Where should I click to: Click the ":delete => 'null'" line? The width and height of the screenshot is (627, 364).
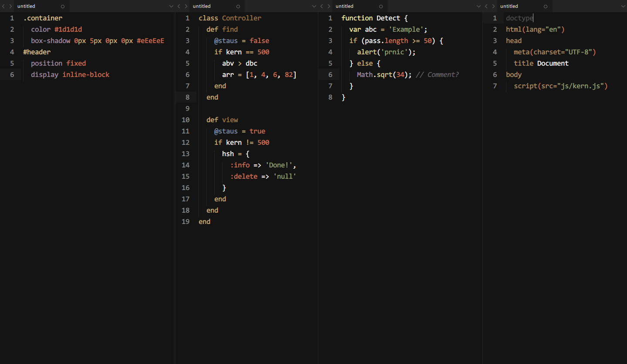(x=263, y=177)
